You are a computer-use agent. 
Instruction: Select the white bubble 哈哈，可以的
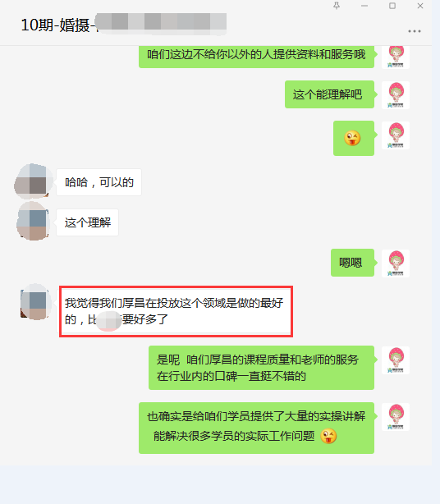(x=99, y=182)
